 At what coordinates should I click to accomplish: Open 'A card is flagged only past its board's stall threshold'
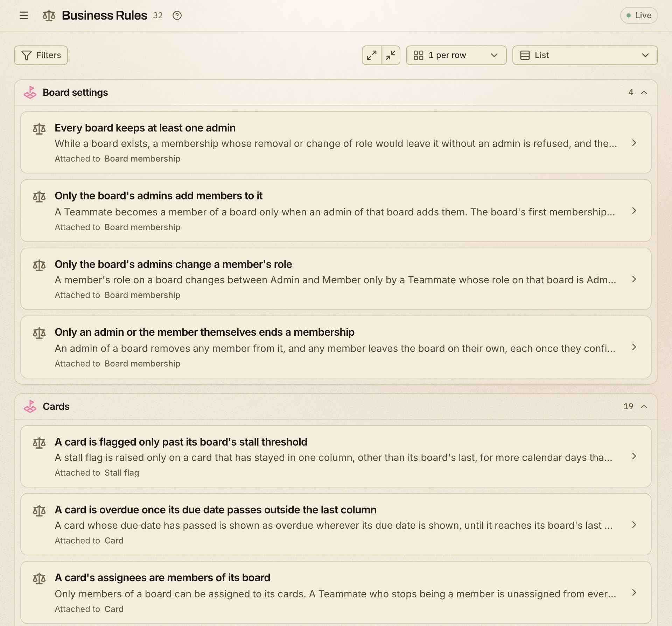[336, 456]
